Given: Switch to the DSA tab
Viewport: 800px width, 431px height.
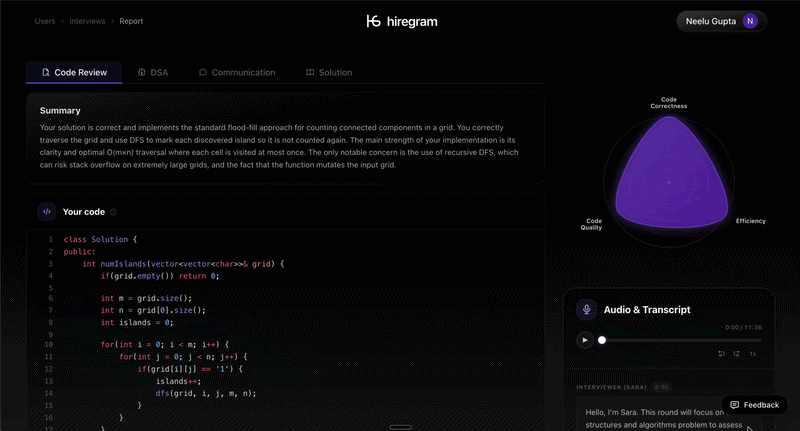Looking at the screenshot, I should [x=153, y=72].
